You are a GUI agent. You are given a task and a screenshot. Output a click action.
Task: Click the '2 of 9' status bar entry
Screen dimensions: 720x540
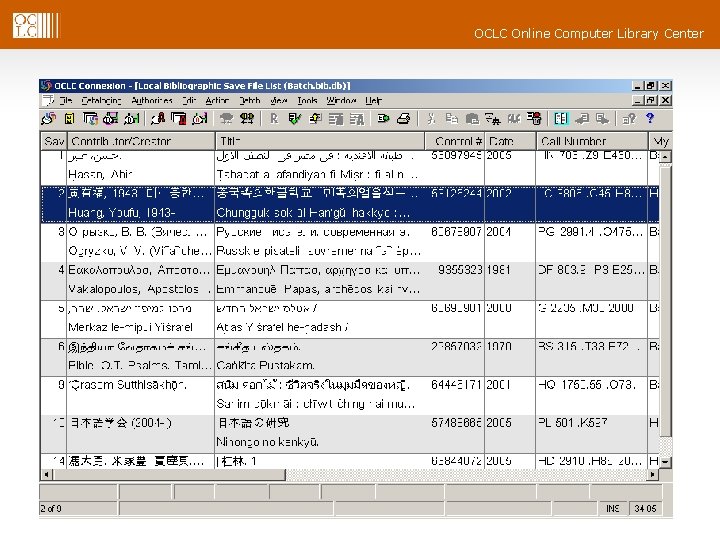51,509
